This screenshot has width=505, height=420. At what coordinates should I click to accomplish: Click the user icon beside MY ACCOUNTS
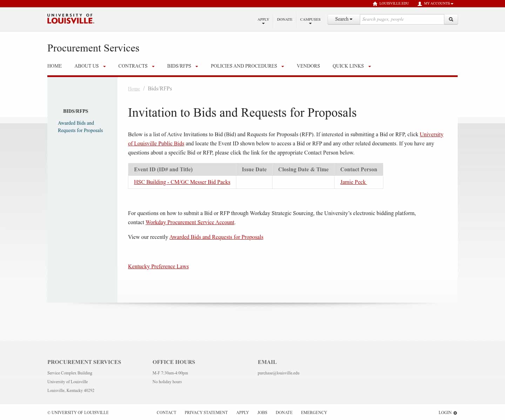(x=419, y=4)
